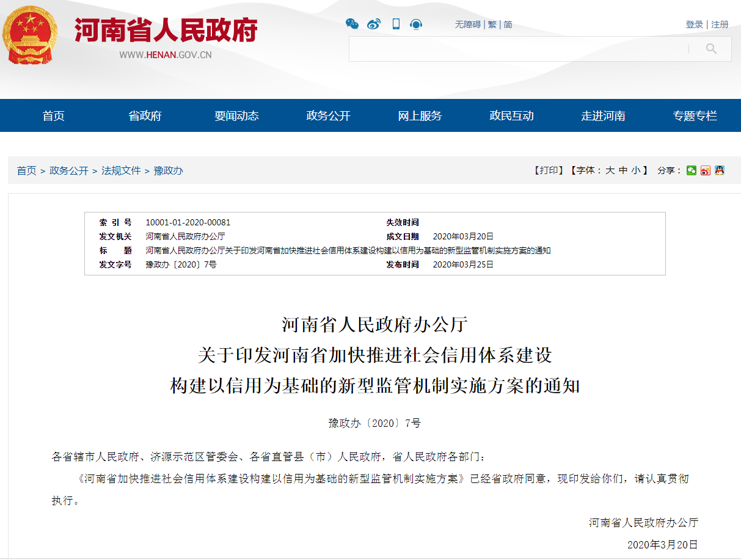
Task: Set font size to large (大)
Action: (610, 170)
